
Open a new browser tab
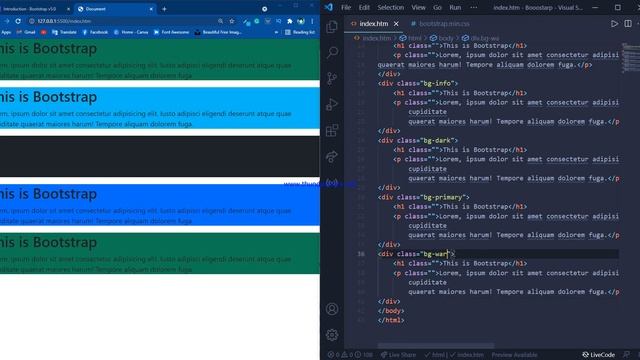coord(164,9)
